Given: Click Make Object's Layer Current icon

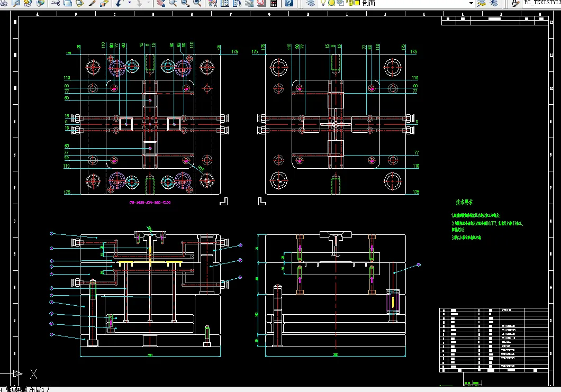Looking at the screenshot, I should (482, 3).
